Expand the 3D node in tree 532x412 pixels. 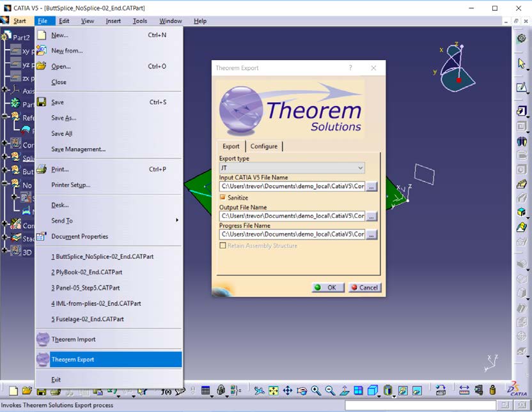coord(4,250)
